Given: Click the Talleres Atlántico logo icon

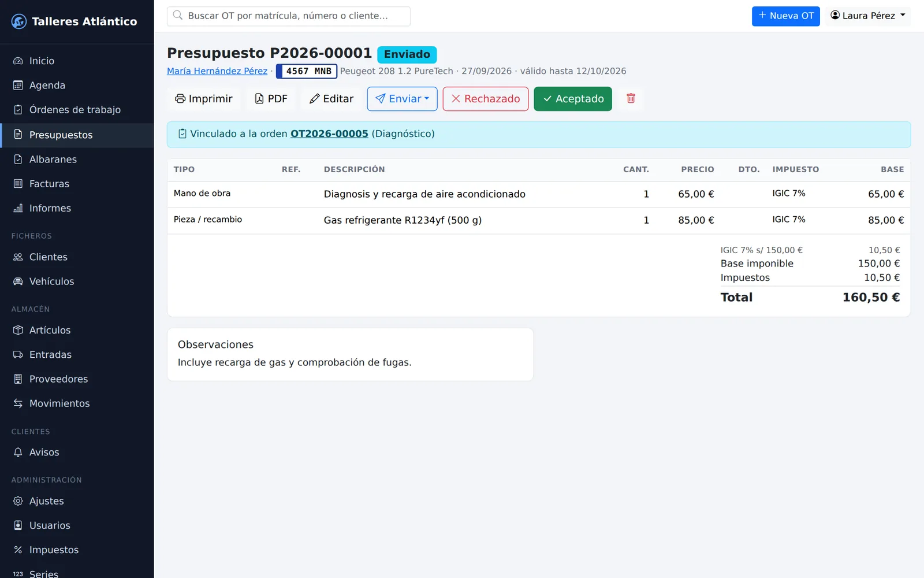Looking at the screenshot, I should tap(19, 21).
